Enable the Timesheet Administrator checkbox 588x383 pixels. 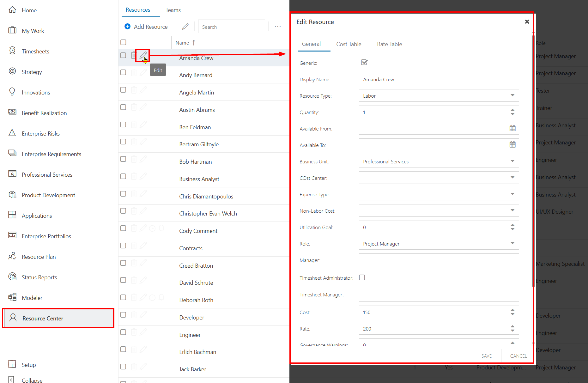362,277
